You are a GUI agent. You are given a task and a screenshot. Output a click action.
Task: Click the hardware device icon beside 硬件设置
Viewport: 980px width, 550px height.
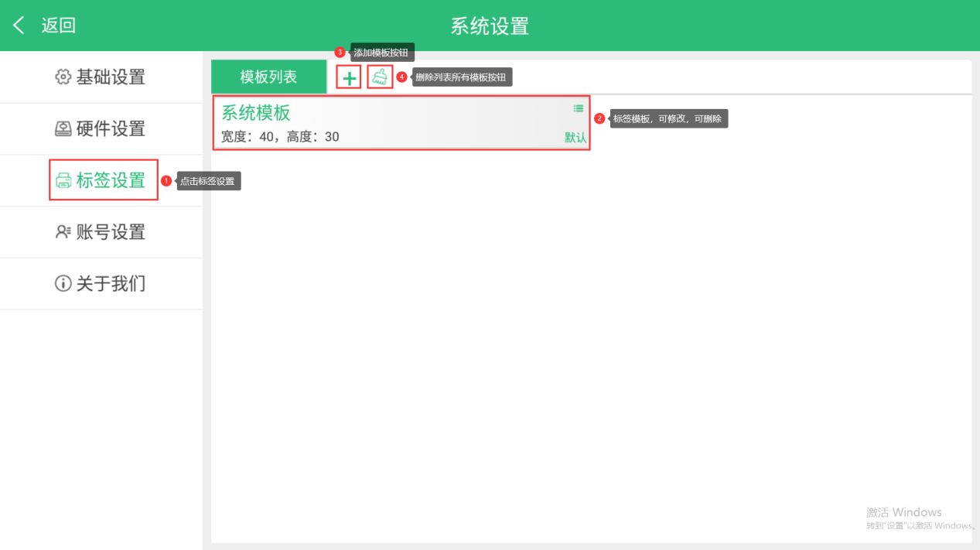click(x=63, y=129)
